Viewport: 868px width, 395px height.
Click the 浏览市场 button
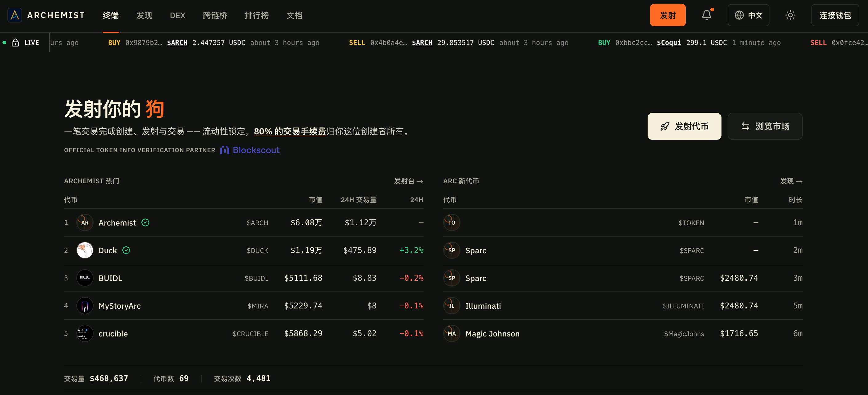click(765, 126)
